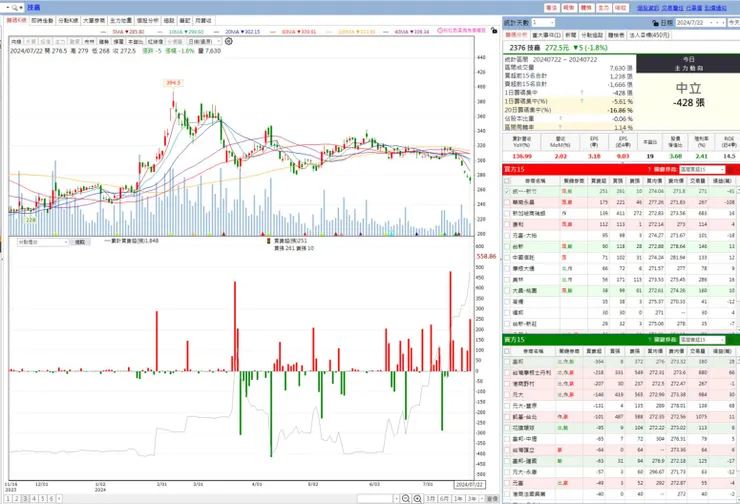The height and width of the screenshot is (504, 740).
Task: Click the 2376 技嘉 stock title
Action: click(525, 48)
